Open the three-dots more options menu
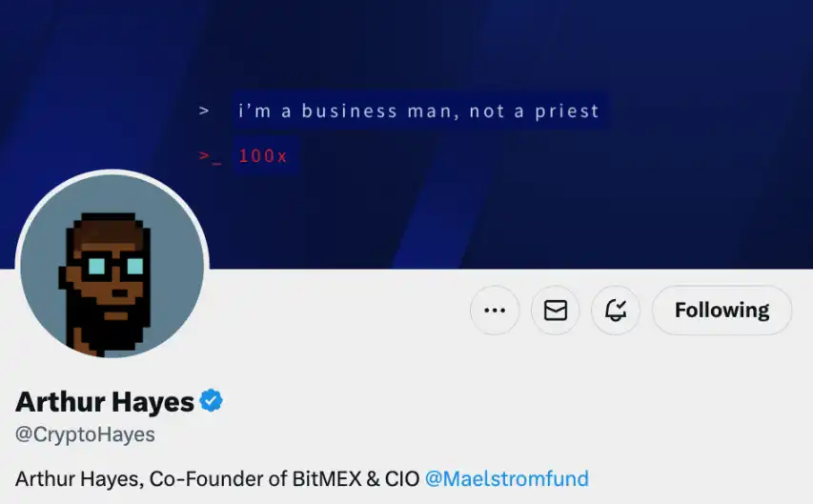The width and height of the screenshot is (813, 504). (494, 310)
